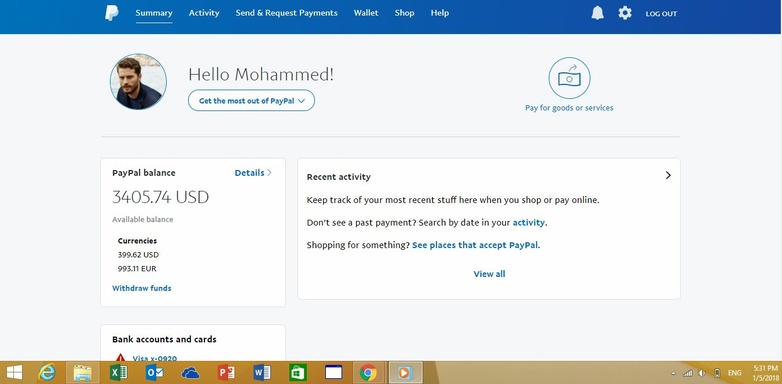Launch PowerPoint from the taskbar
This screenshot has height=384, width=782.
point(226,373)
